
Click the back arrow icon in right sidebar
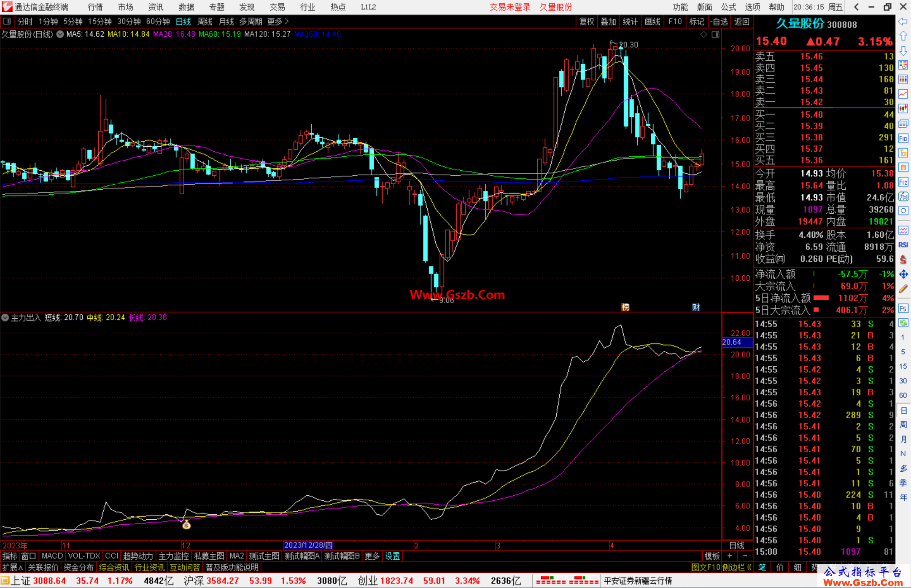[903, 21]
